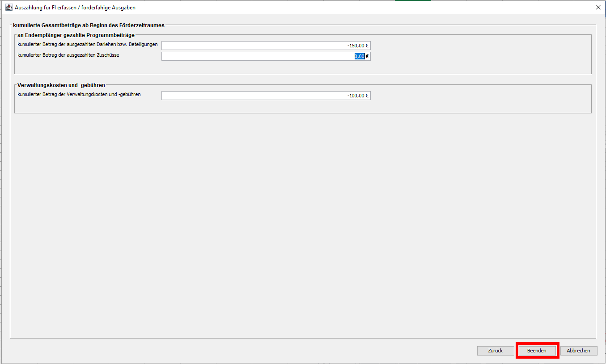This screenshot has width=606, height=364.
Task: Click the -100,00 € value
Action: 358,96
